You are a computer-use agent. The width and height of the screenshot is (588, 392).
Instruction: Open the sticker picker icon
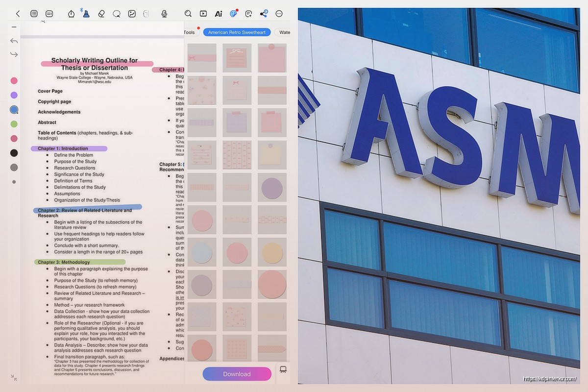pyautogui.click(x=234, y=14)
